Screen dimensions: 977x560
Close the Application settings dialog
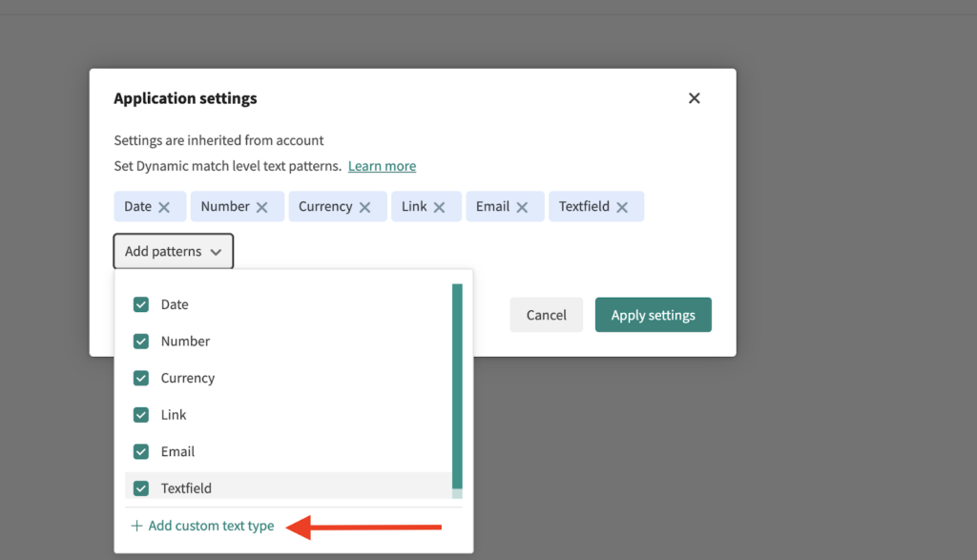point(694,98)
